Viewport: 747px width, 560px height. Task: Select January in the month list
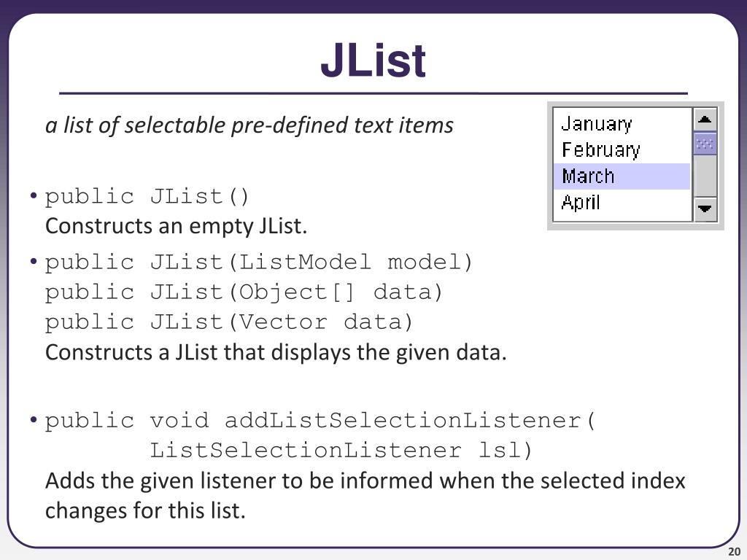coord(622,124)
